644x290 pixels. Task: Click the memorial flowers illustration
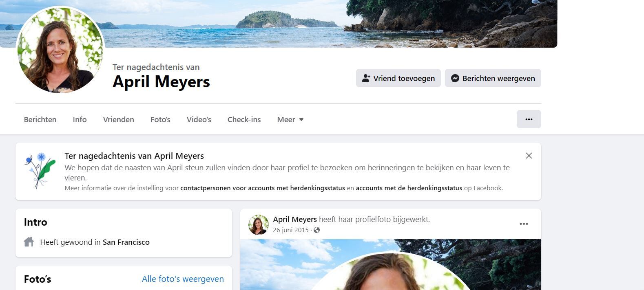pos(40,171)
